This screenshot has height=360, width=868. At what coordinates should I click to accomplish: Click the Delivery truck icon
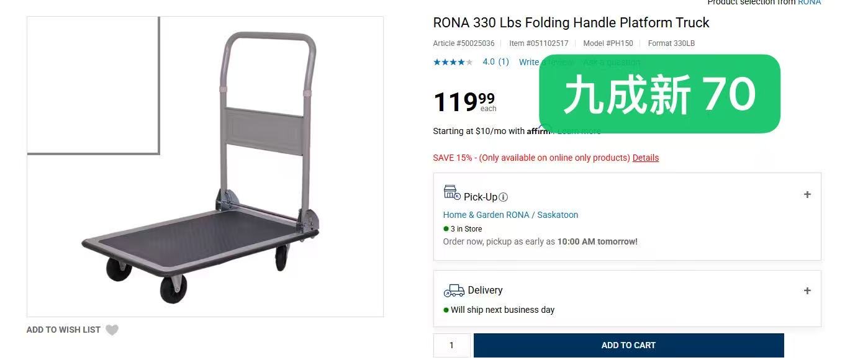454,290
